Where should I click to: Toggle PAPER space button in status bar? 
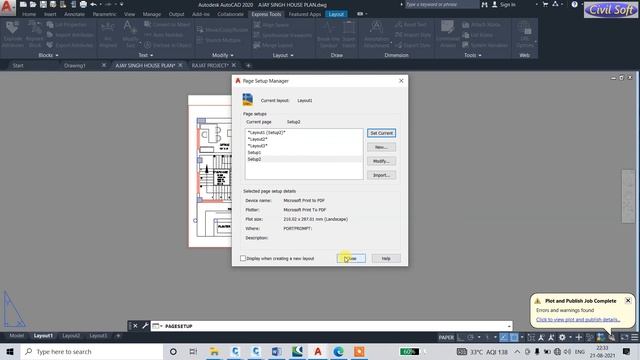pyautogui.click(x=446, y=337)
